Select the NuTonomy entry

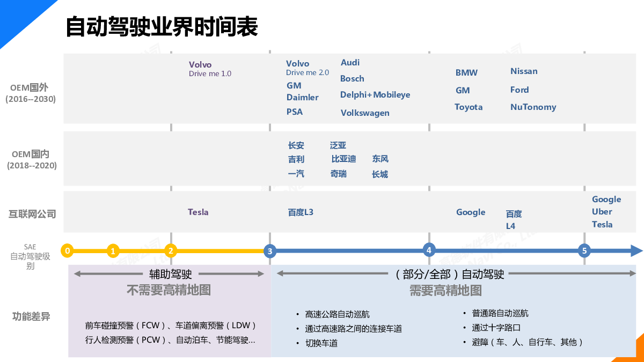(533, 107)
